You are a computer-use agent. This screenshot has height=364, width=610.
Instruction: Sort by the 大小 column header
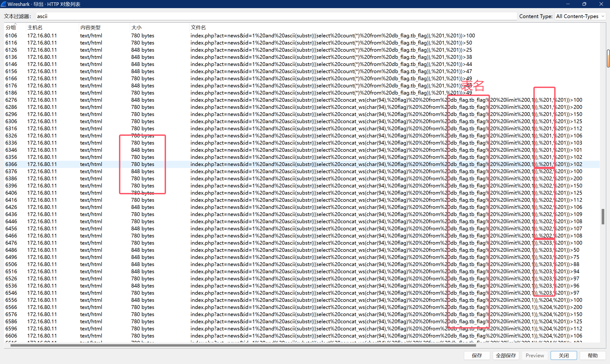(136, 27)
